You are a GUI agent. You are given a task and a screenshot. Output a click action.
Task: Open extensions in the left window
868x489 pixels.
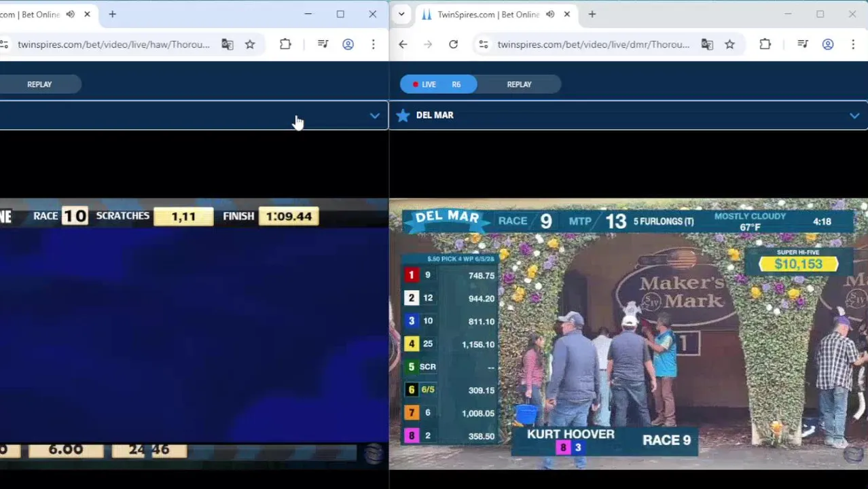tap(285, 44)
